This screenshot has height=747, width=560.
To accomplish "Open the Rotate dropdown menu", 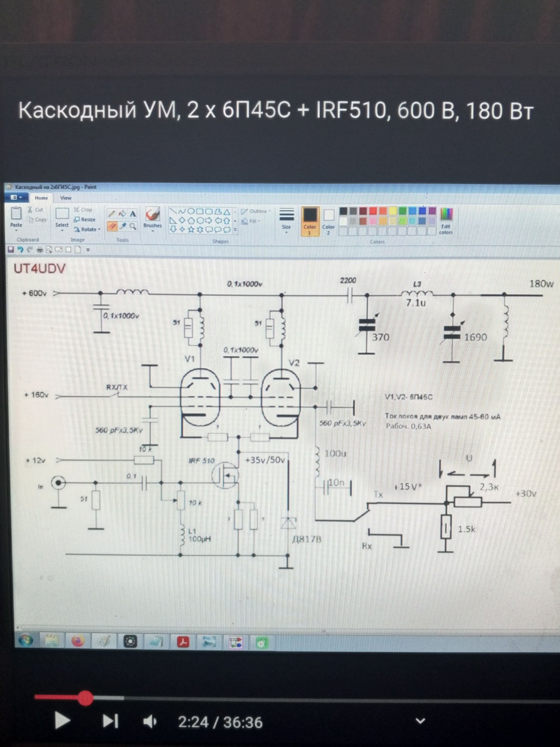I will (x=88, y=229).
